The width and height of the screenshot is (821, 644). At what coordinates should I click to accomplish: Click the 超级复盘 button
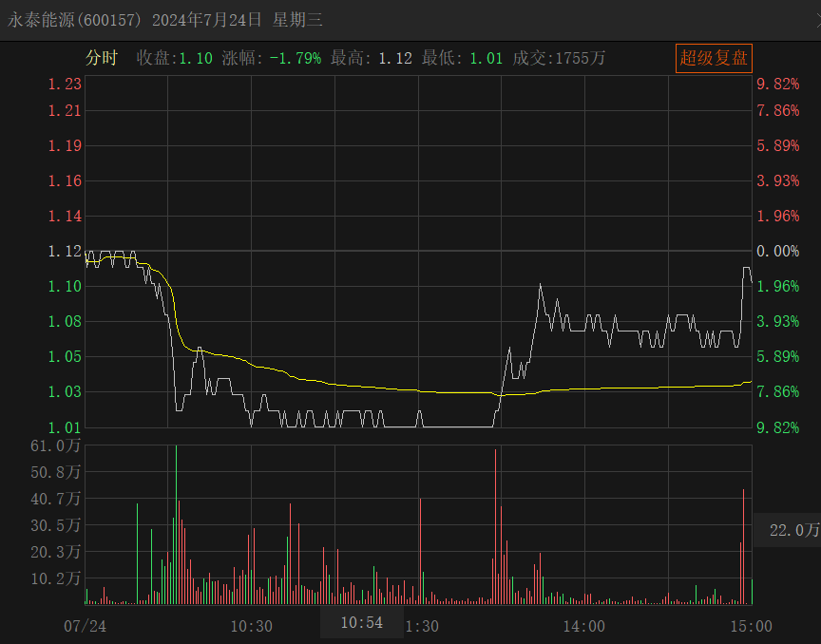(714, 58)
